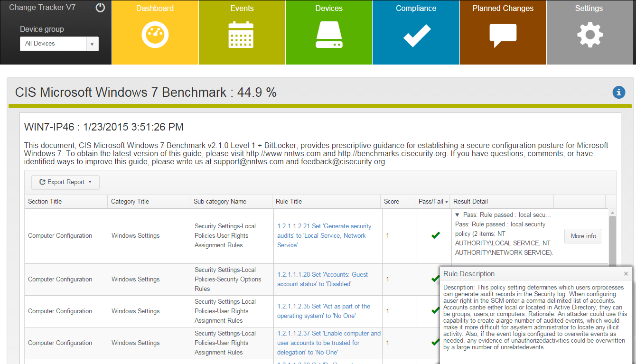Open the Events calendar icon
The width and height of the screenshot is (636, 364).
[x=242, y=35]
